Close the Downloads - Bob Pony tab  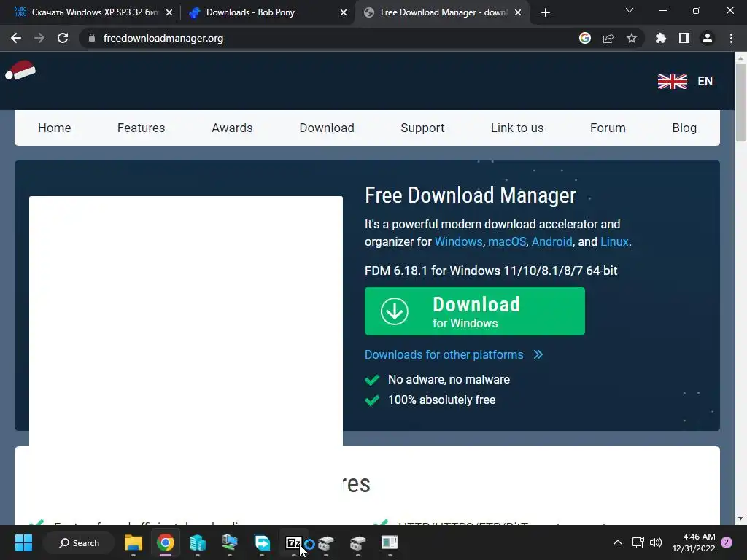(x=344, y=12)
